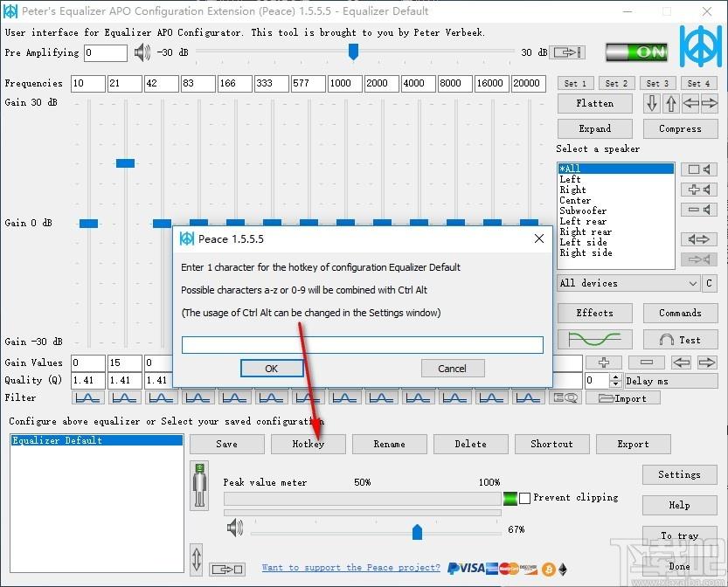
Task: Click the 21 Hz gain slider handle
Action: 125,162
